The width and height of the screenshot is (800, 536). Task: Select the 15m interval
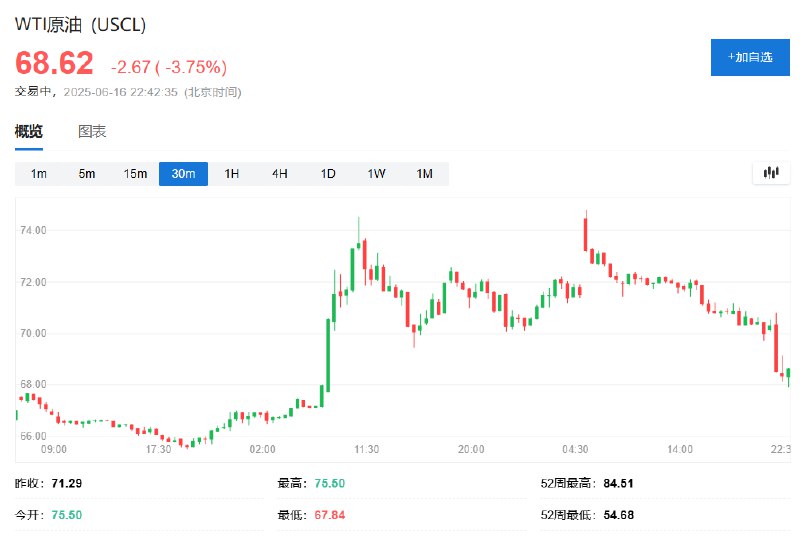pos(135,174)
